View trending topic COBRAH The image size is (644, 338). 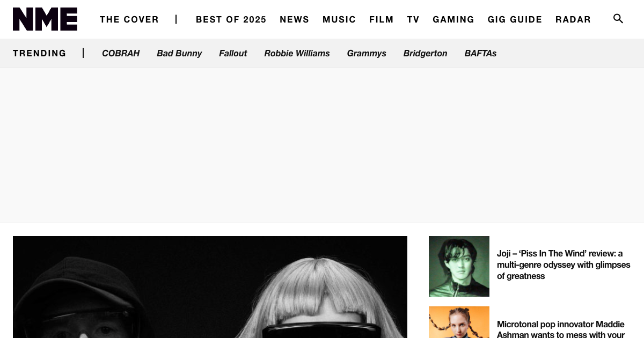click(x=121, y=53)
